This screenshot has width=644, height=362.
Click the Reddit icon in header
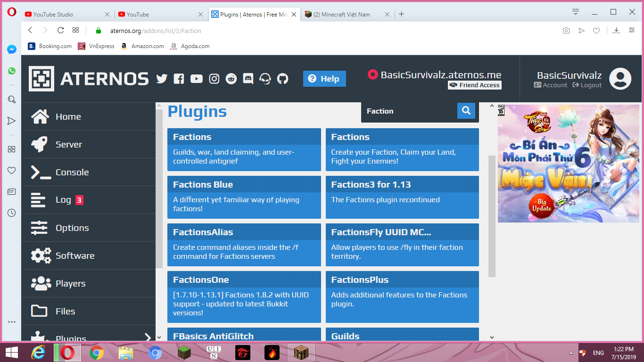pos(231,79)
